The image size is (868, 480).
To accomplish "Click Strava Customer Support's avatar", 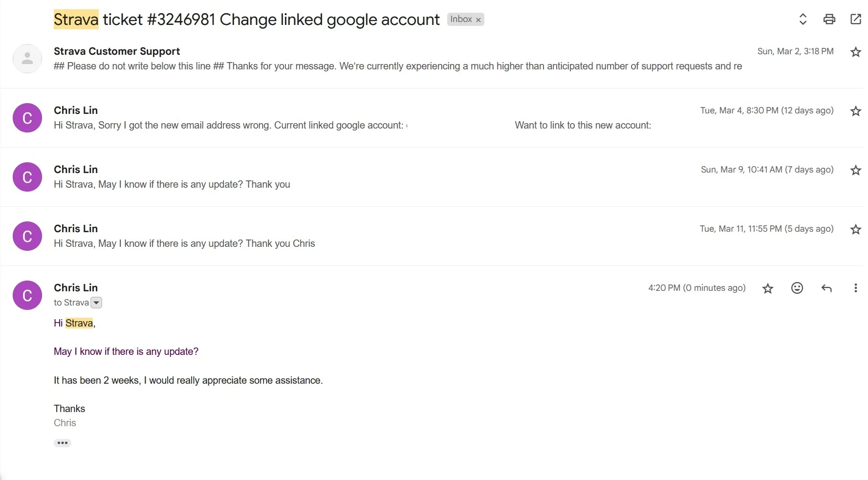I will click(x=27, y=59).
